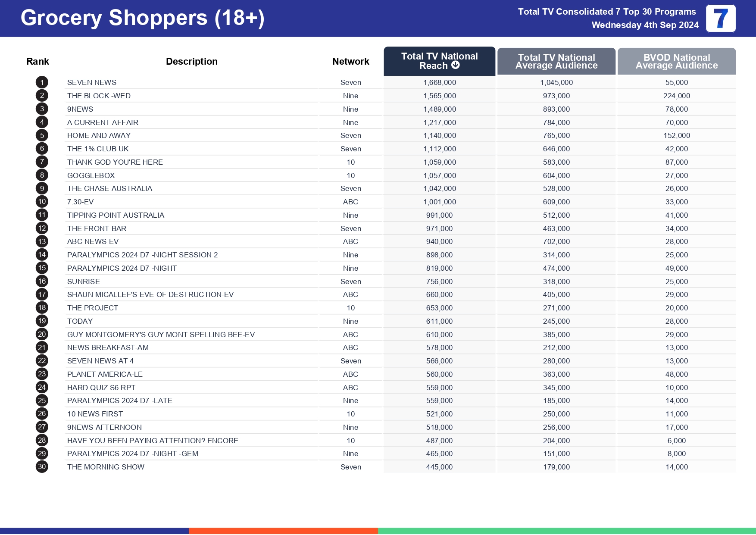Click the rank 24 circle badge
This screenshot has height=535, width=756.
(42, 387)
